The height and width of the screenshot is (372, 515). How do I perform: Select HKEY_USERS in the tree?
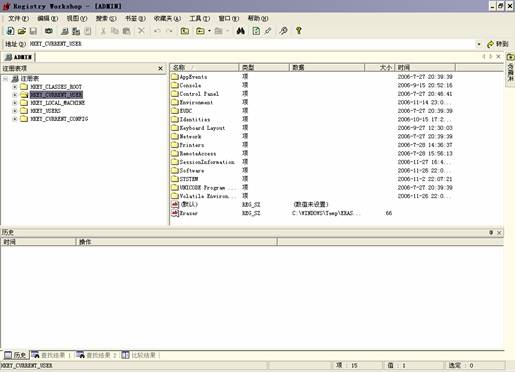(45, 111)
